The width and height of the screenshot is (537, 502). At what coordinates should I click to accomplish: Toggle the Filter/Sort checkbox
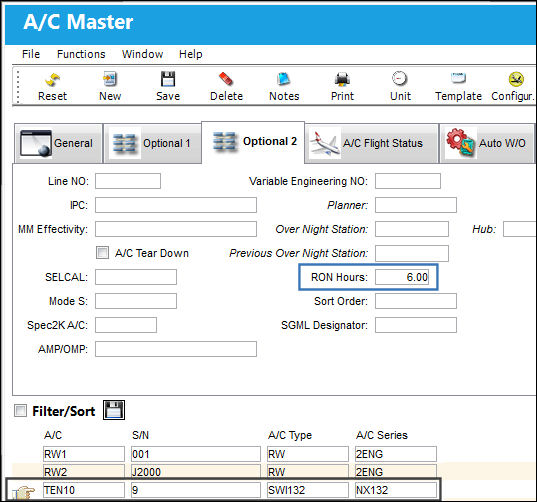(x=20, y=411)
